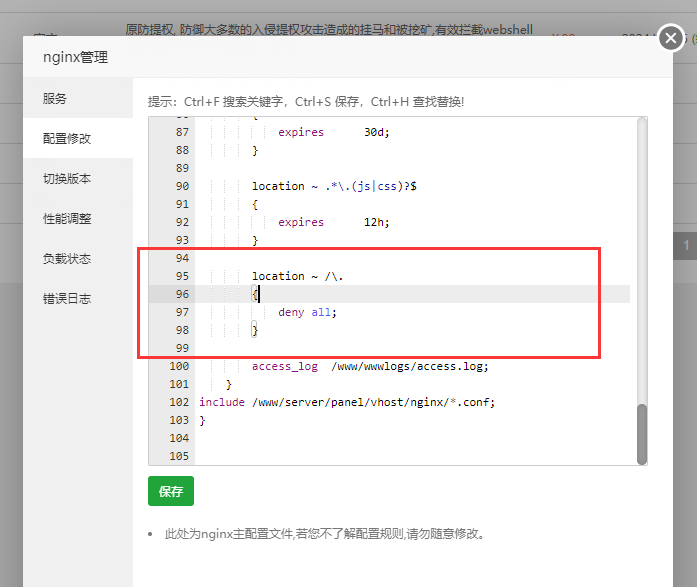Click the nginx主配置文件 warning note
This screenshot has width=697, height=587.
(324, 534)
